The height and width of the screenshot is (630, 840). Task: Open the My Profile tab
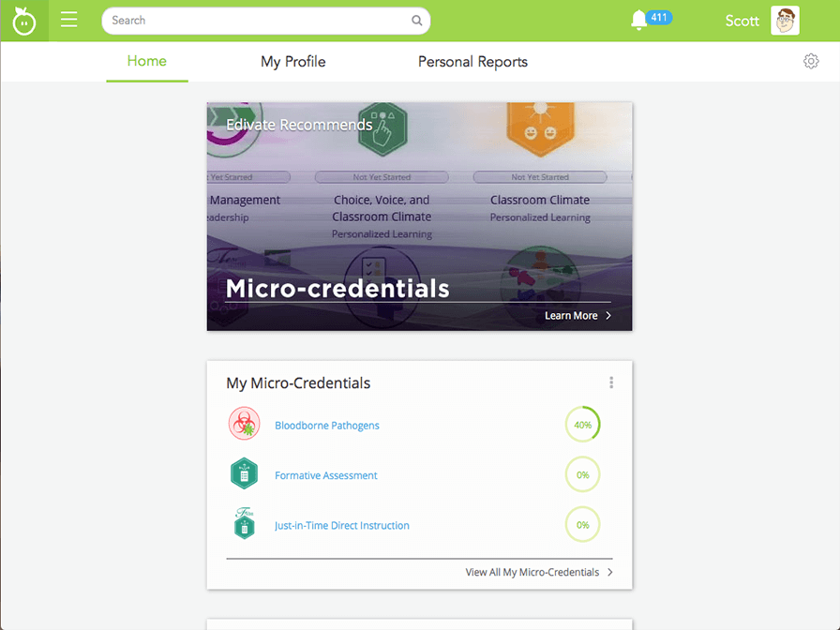coord(293,62)
